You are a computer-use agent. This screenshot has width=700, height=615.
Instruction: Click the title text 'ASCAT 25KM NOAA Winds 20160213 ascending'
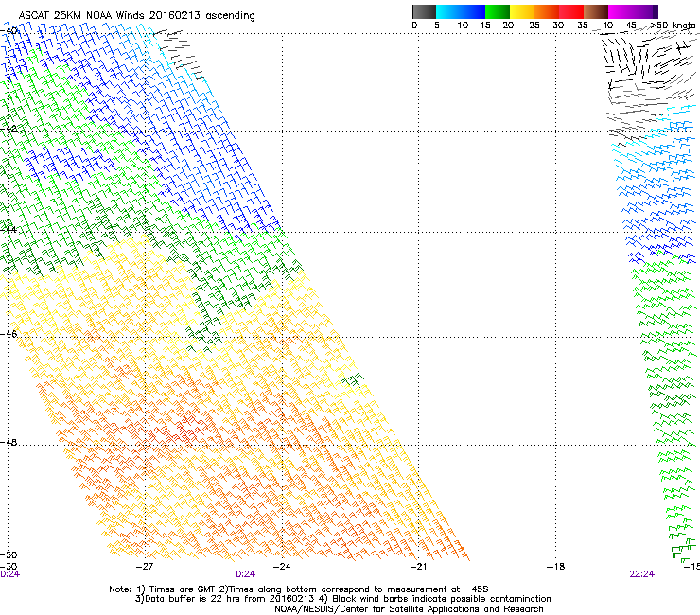pos(136,16)
